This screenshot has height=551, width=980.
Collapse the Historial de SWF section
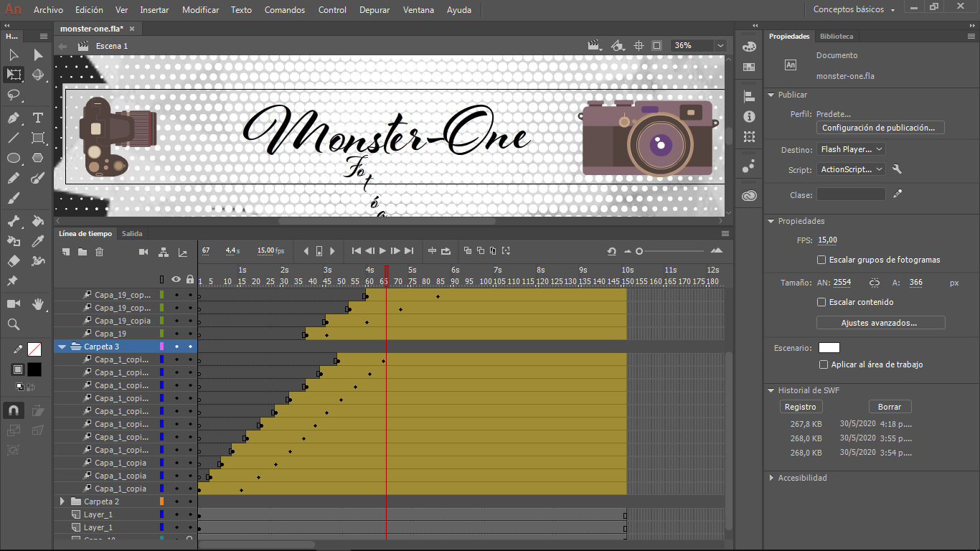tap(771, 390)
